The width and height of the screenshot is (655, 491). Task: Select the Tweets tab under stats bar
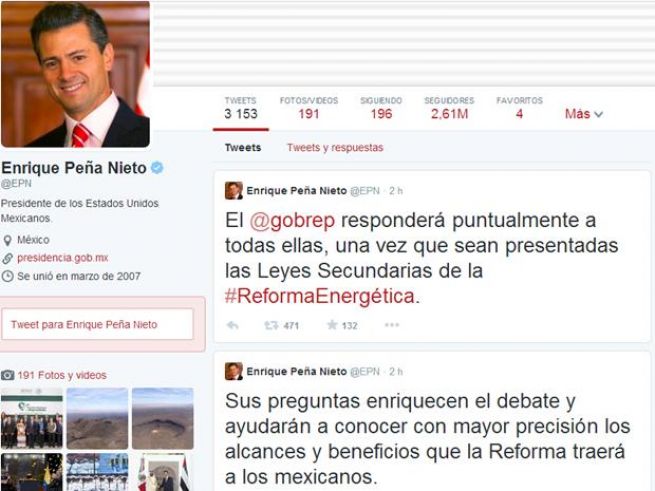[243, 148]
